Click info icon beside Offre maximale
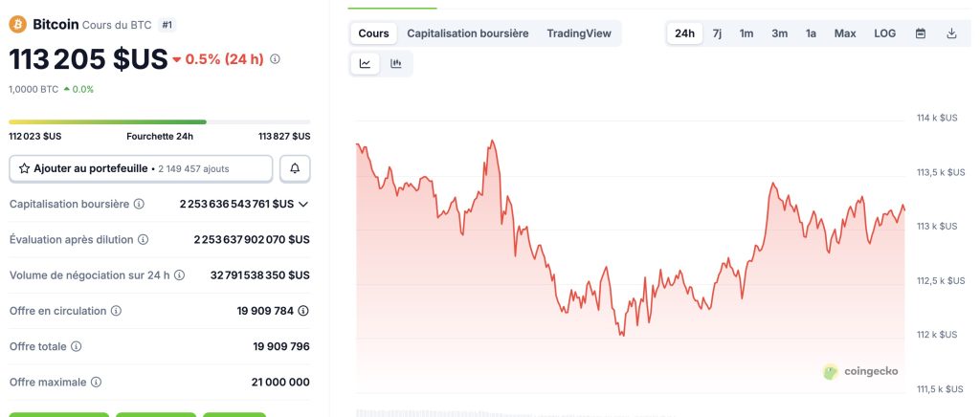Screen dimensions: 980x417 96,382
